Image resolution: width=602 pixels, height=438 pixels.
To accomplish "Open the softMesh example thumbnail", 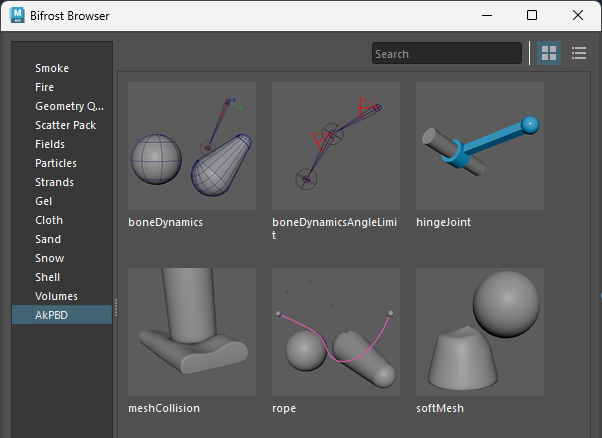I will coord(480,332).
